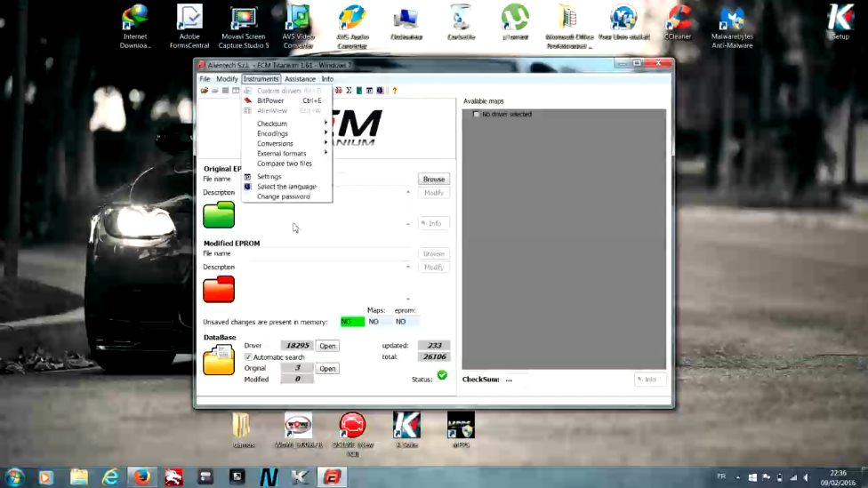Viewport: 868px width, 488px height.
Task: Click the grey save icon in toolbar
Action: [225, 90]
